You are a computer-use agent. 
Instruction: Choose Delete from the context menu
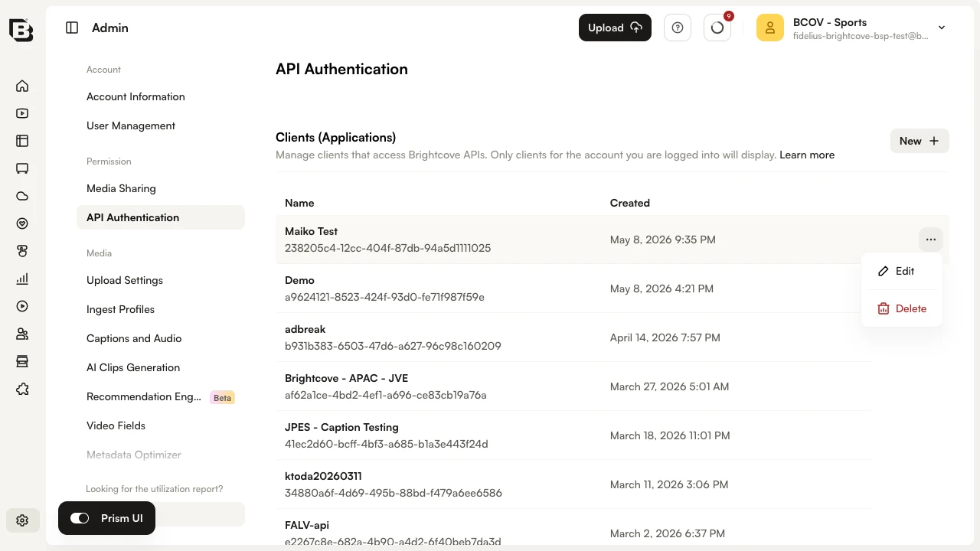coord(901,308)
